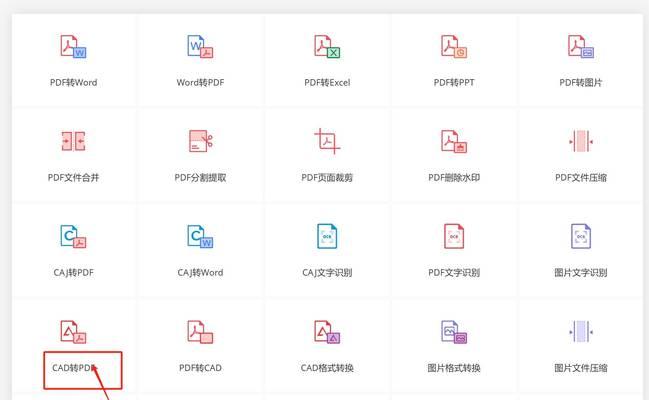Viewport: 649px width, 400px height.
Task: Select the PDF分割提取 scissors icon
Action: [x=200, y=141]
